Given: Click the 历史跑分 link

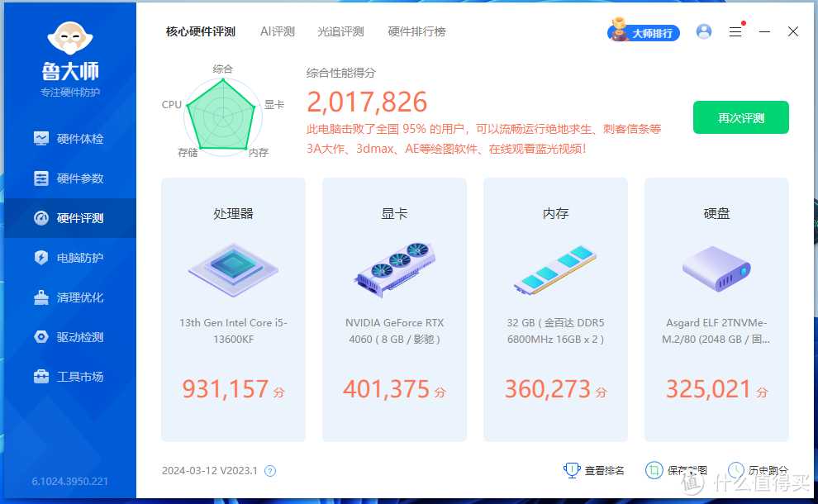Looking at the screenshot, I should (758, 471).
